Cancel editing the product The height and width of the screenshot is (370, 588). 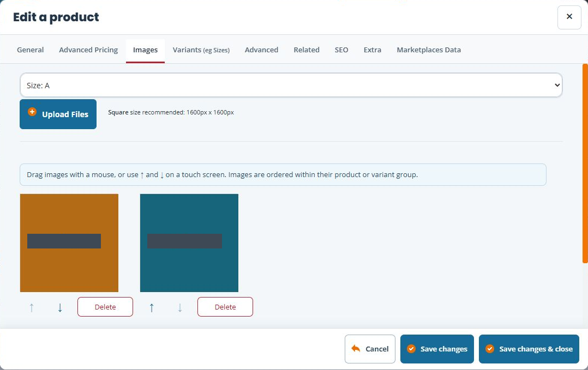coord(370,349)
